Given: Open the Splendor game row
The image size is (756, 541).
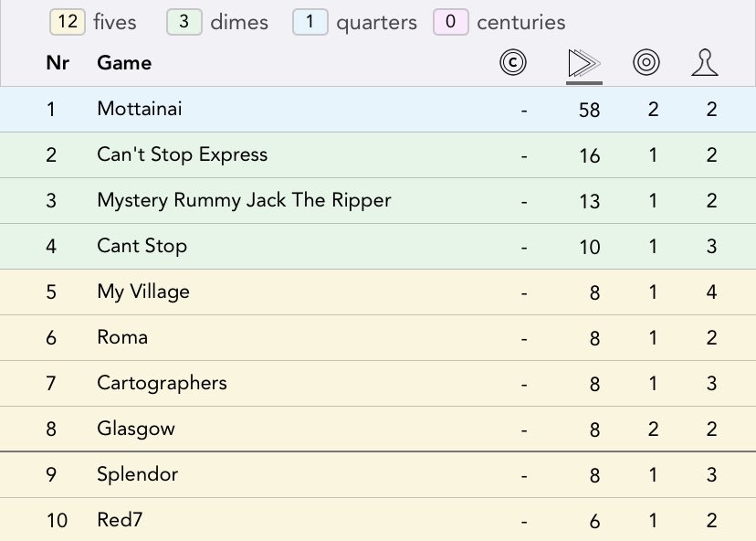Looking at the screenshot, I should click(x=378, y=475).
